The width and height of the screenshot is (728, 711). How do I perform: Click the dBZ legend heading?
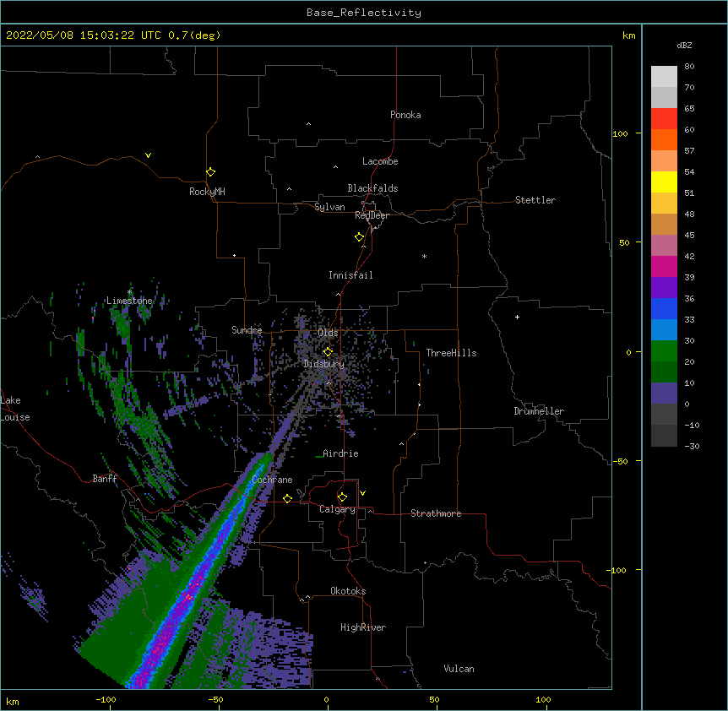coord(684,45)
